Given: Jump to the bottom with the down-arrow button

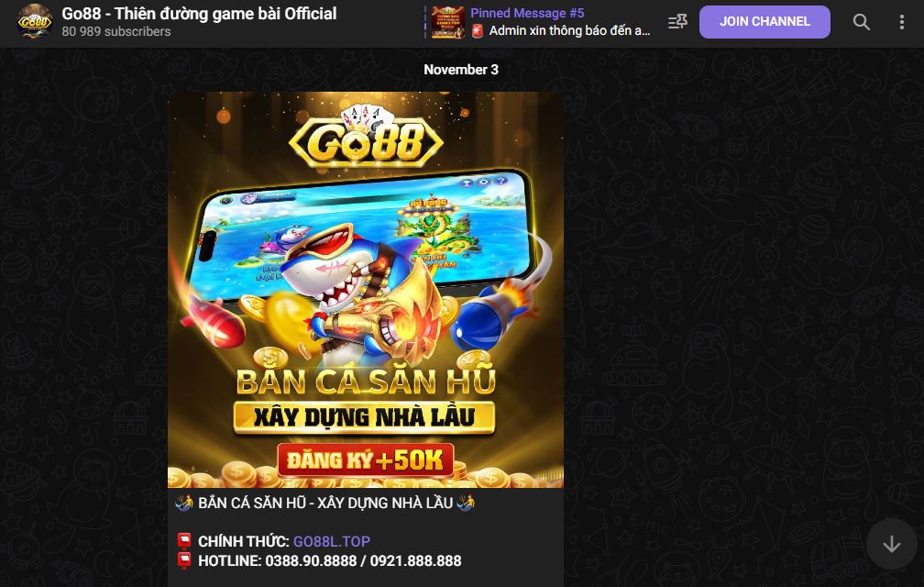Looking at the screenshot, I should point(891,543).
